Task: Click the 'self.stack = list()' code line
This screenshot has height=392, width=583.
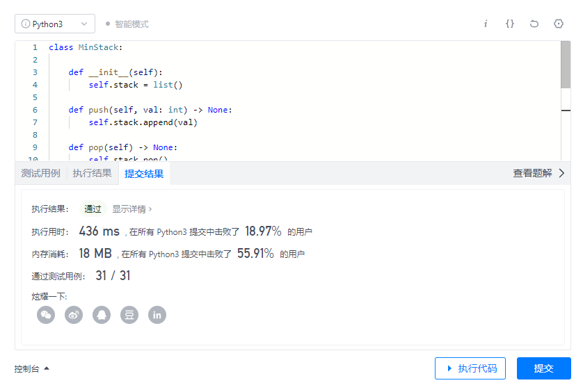Action: coord(136,85)
